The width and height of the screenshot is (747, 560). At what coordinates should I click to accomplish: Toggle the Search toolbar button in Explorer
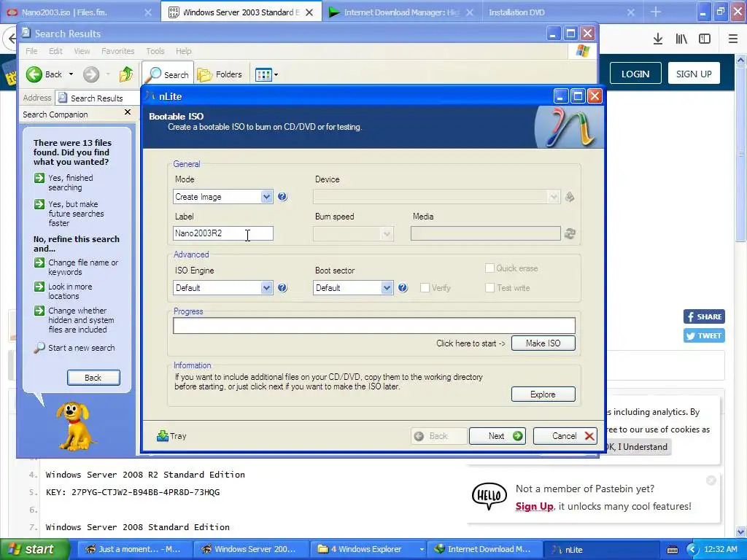(168, 74)
